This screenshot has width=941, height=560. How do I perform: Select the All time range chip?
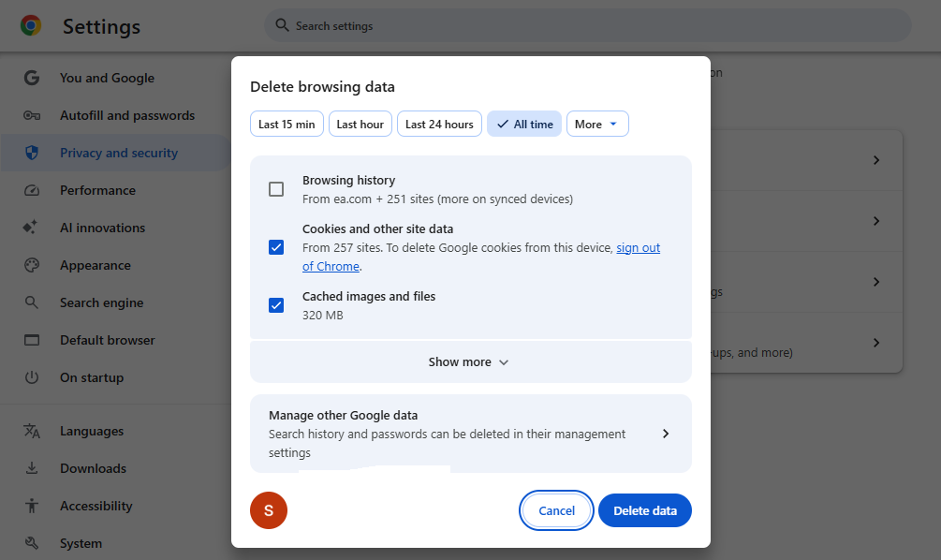pyautogui.click(x=524, y=125)
